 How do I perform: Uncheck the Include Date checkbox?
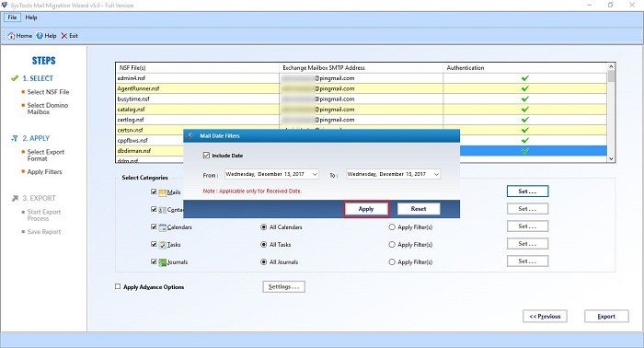pyautogui.click(x=206, y=156)
